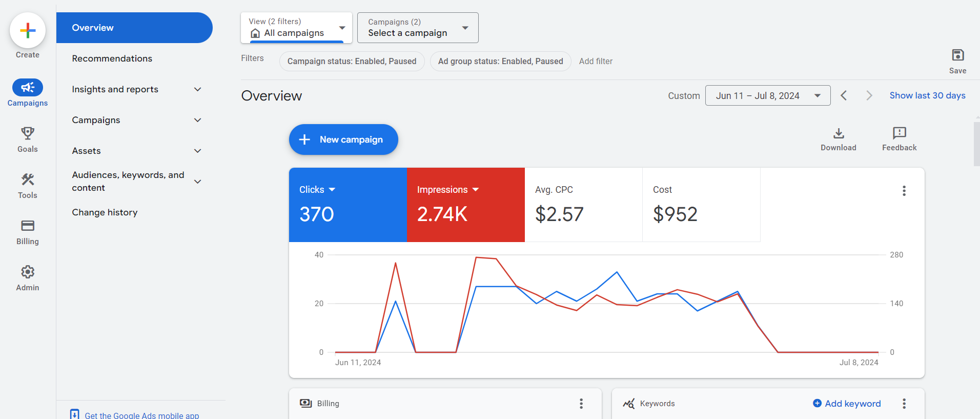Click Show last 30 days link

click(x=927, y=96)
